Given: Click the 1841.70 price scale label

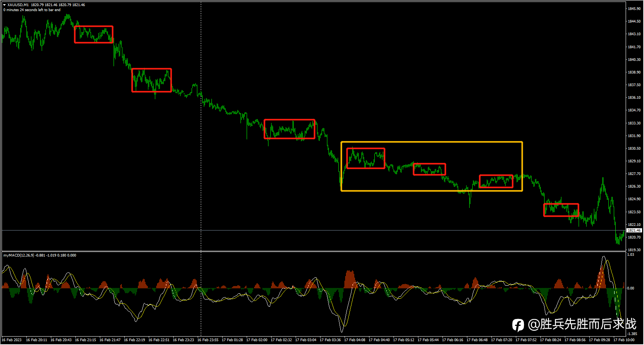Looking at the screenshot, I should point(634,47).
